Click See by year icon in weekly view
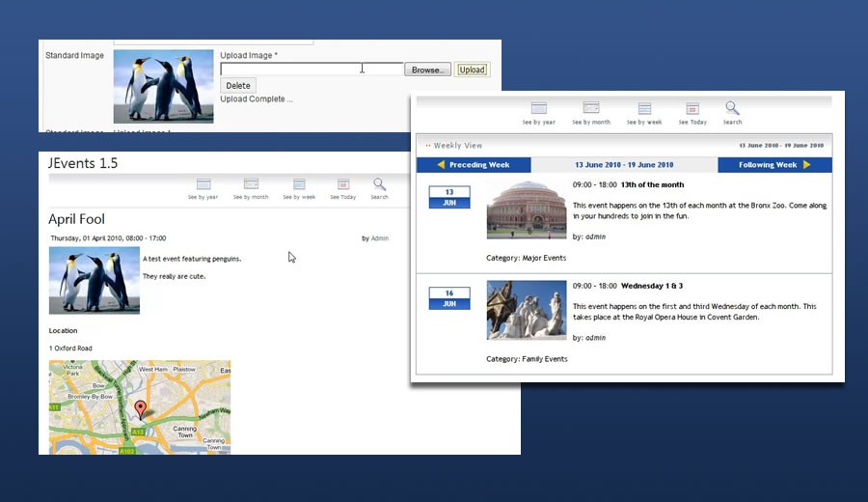This screenshot has height=502, width=868. [538, 109]
